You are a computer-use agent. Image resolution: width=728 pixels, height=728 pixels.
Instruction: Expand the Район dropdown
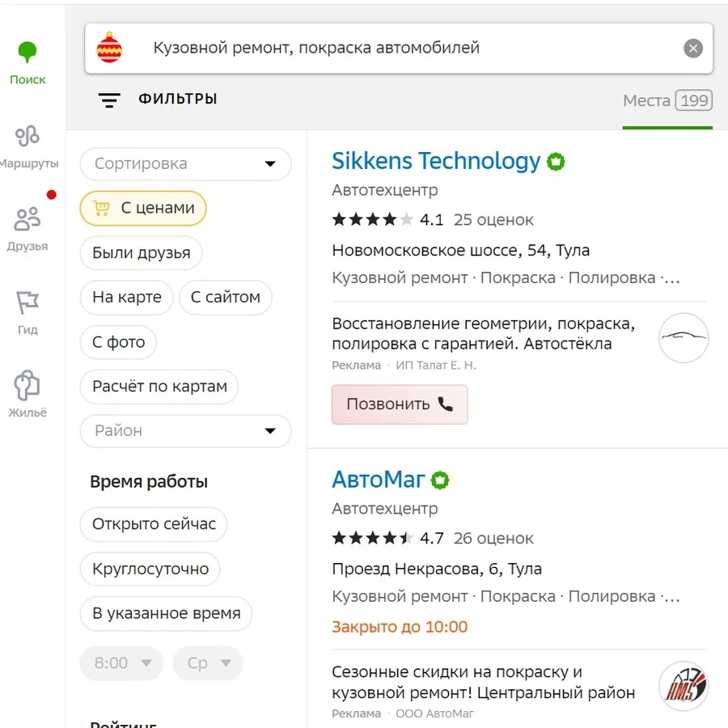pos(185,431)
